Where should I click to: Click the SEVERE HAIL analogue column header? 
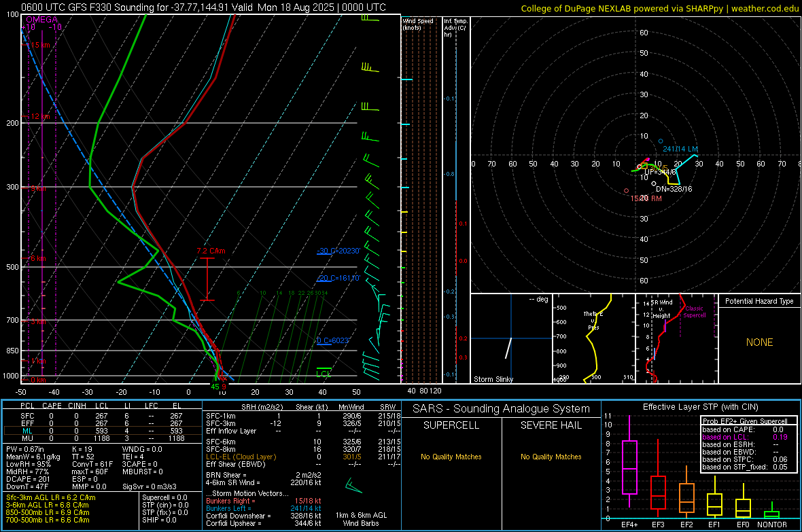[551, 425]
